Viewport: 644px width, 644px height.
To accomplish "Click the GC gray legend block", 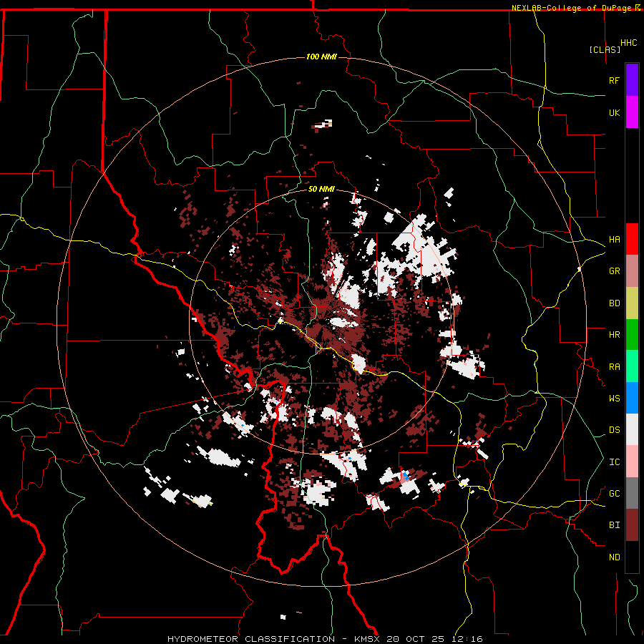I will click(632, 493).
